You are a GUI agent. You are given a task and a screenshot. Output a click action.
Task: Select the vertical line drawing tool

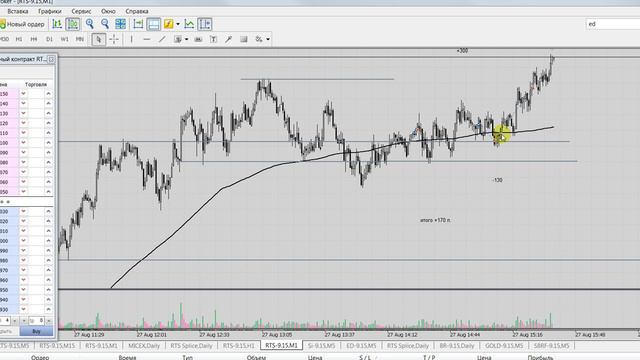131,39
